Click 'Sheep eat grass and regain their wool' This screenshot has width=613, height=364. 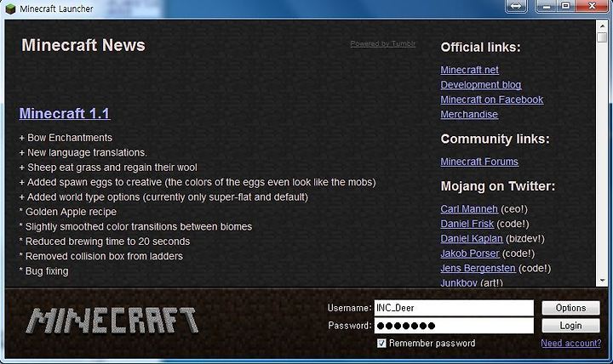112,168
